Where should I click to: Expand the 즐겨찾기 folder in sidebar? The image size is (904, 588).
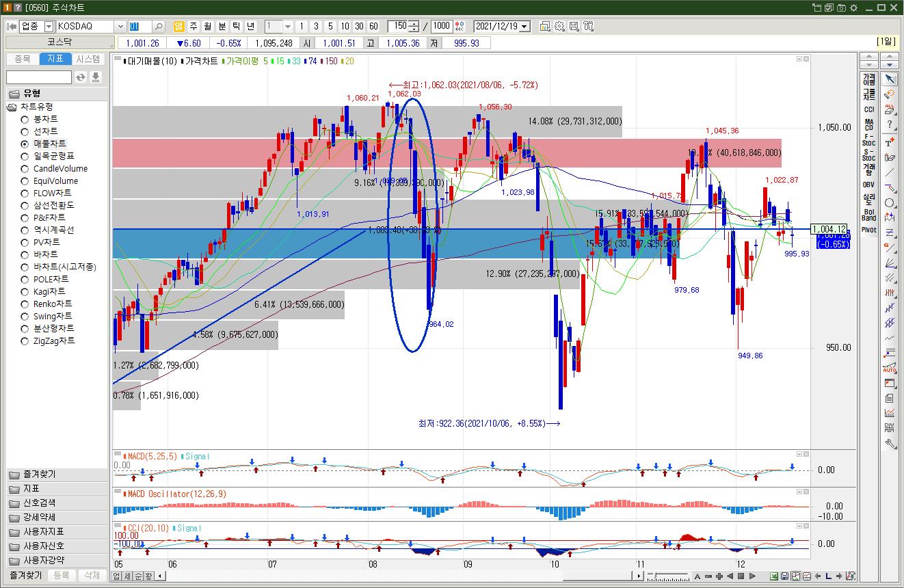pyautogui.click(x=56, y=475)
